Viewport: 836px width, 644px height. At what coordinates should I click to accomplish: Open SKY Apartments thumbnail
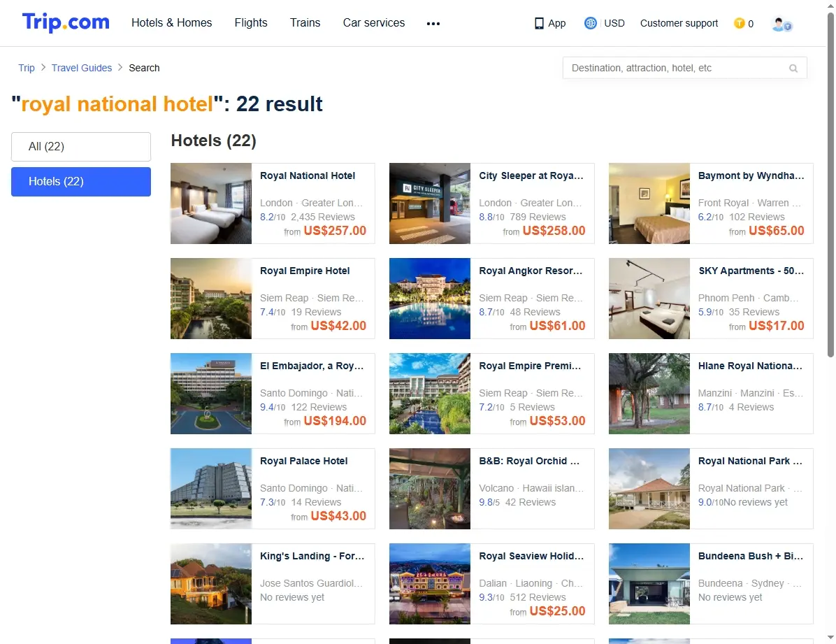[649, 299]
